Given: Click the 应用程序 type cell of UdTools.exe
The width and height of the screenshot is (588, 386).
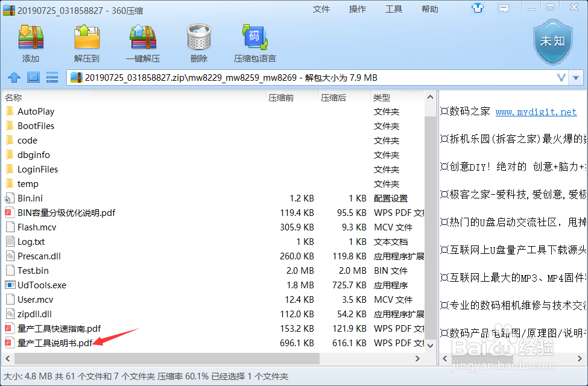Looking at the screenshot, I should coord(391,285).
